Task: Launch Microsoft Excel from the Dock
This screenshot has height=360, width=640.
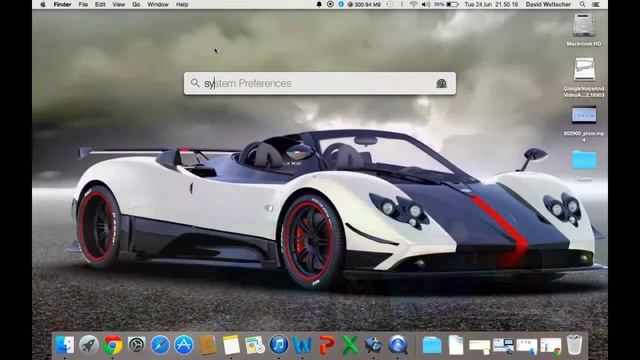Action: [x=350, y=345]
